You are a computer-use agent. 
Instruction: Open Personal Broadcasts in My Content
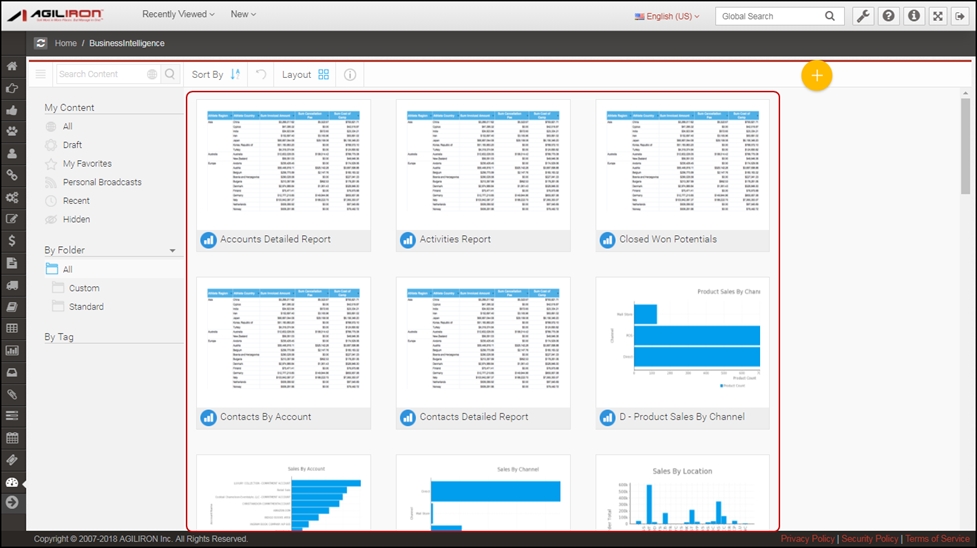click(x=102, y=182)
